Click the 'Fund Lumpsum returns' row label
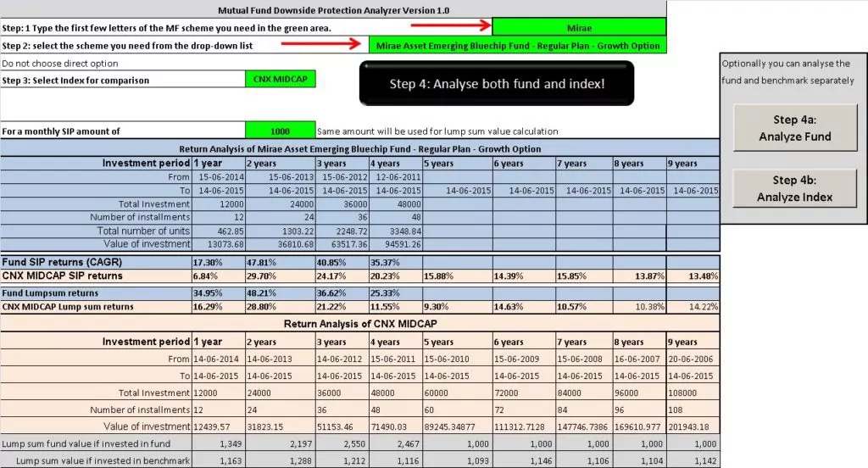 click(x=50, y=293)
